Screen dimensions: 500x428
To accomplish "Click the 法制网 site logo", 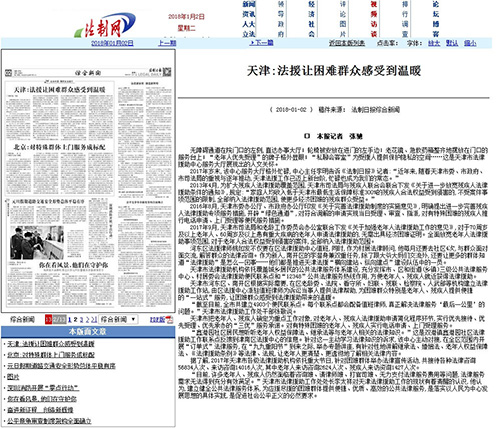I will coord(105,25).
